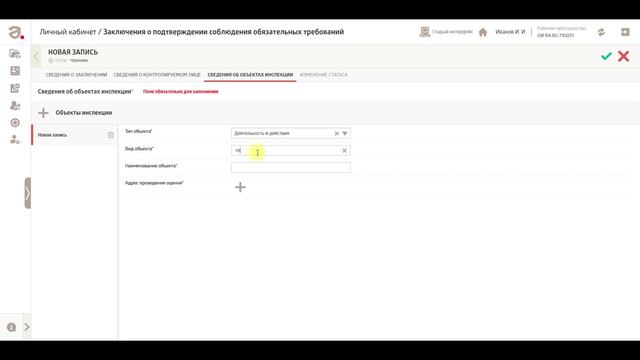Open the circular target icon in the sidebar
The width and height of the screenshot is (640, 360).
point(15,122)
